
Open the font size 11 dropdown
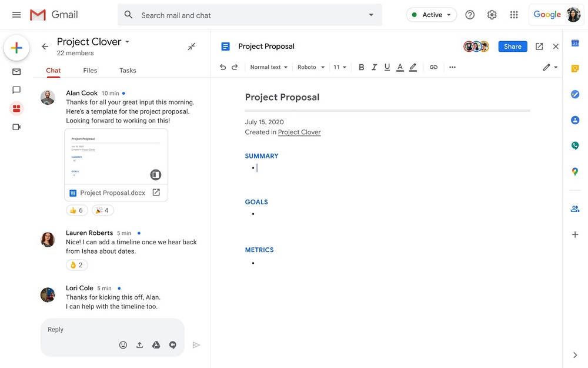(x=340, y=67)
